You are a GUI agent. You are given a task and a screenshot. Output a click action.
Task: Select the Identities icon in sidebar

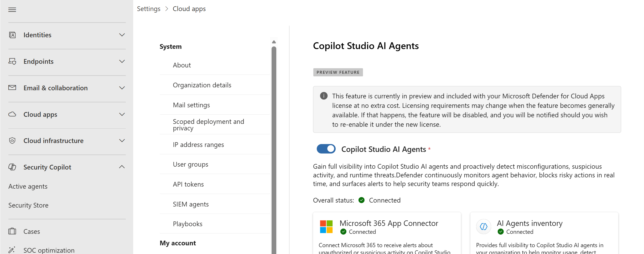12,35
